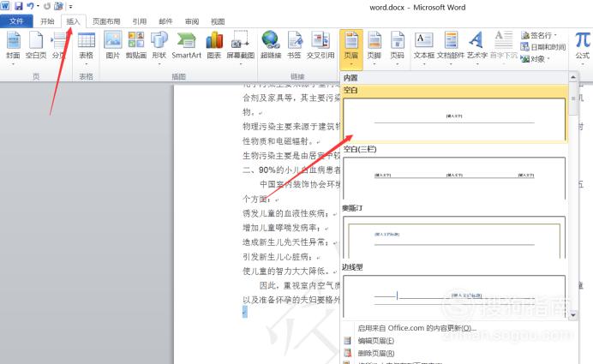Save the document from quick access toolbar
This screenshot has width=593, height=364.
tap(18, 7)
